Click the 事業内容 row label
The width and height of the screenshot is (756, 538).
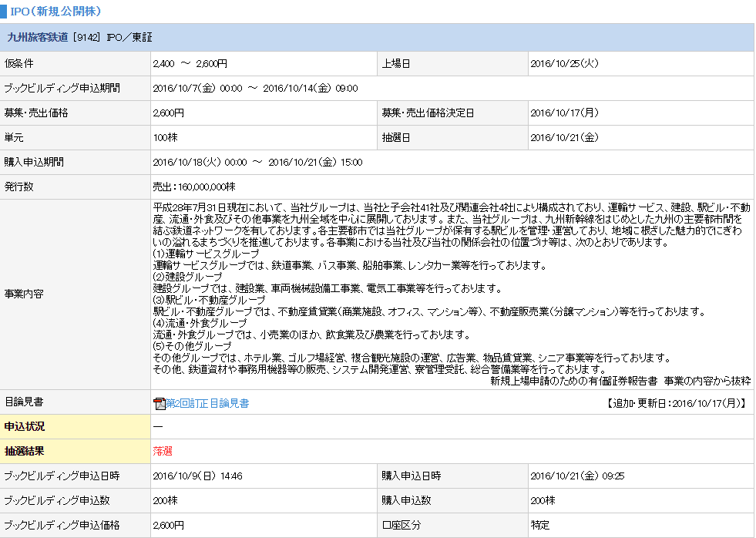click(24, 294)
